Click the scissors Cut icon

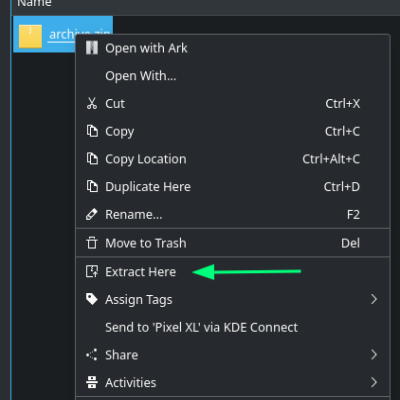(x=92, y=103)
